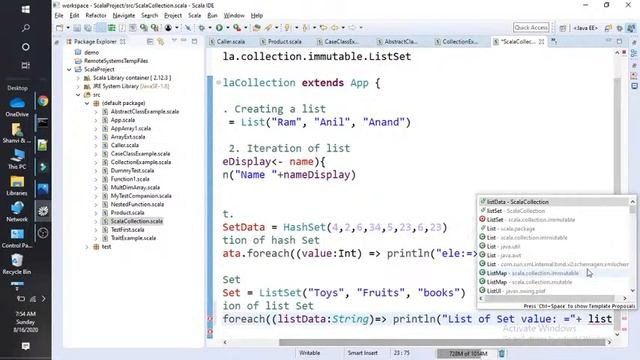Collapse the ScalaProject tree node
Viewport: 640px width, 360px height.
pyautogui.click(x=69, y=69)
